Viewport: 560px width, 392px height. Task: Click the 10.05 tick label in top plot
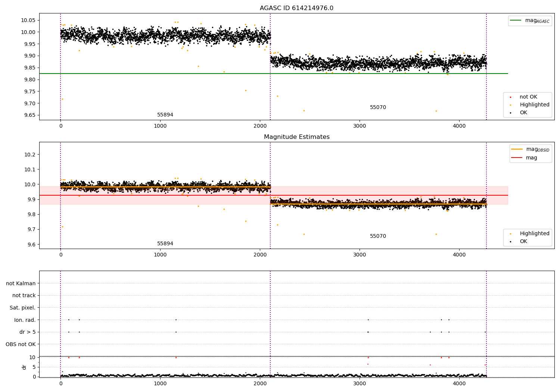(28, 20)
